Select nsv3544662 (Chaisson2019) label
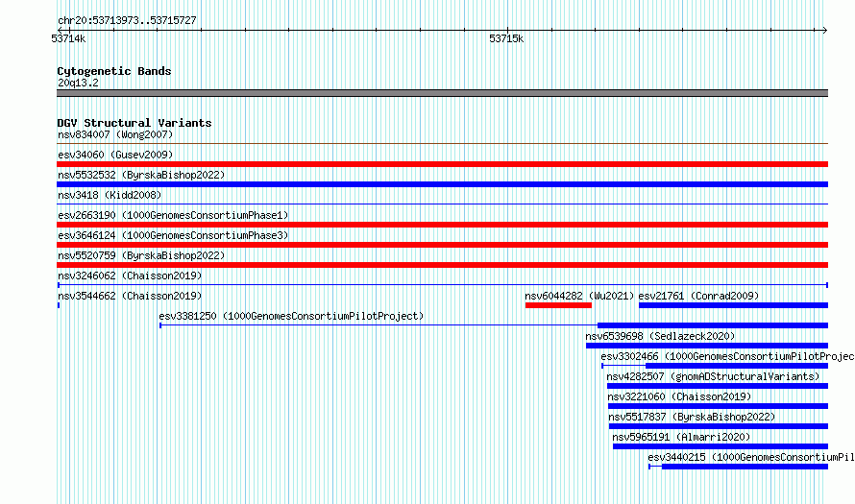The width and height of the screenshot is (855, 504). pos(130,296)
